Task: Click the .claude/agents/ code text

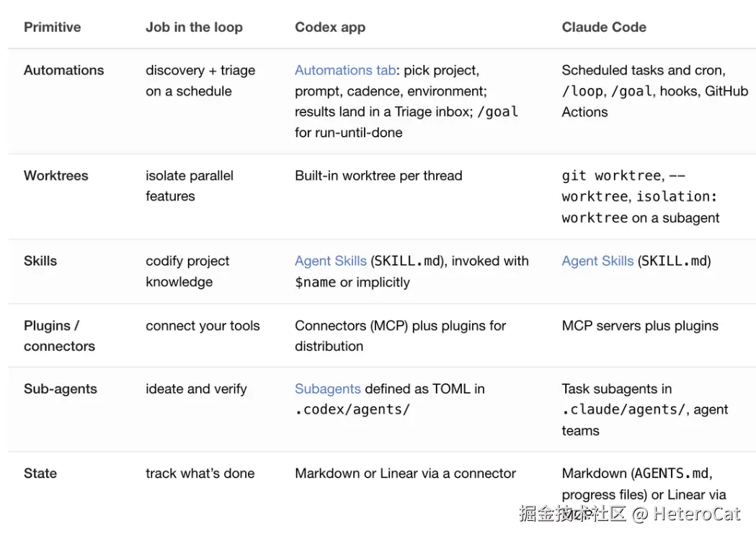Action: [x=623, y=410]
